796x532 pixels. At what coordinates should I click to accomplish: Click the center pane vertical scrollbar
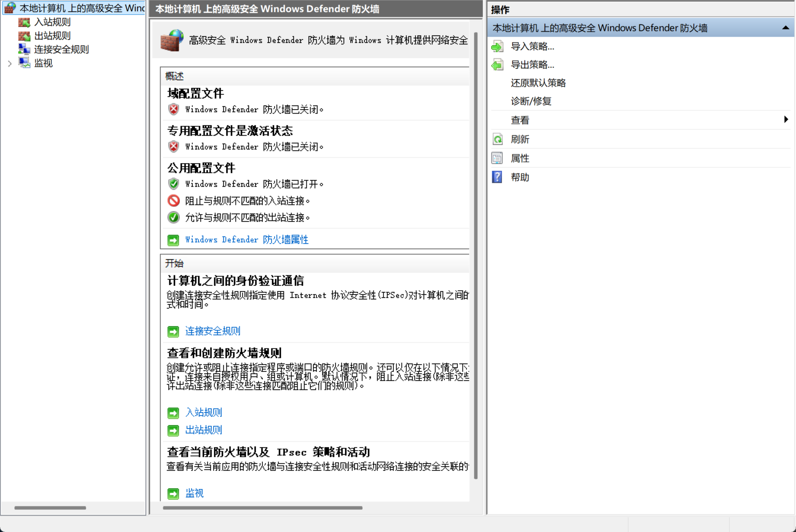tap(476, 256)
